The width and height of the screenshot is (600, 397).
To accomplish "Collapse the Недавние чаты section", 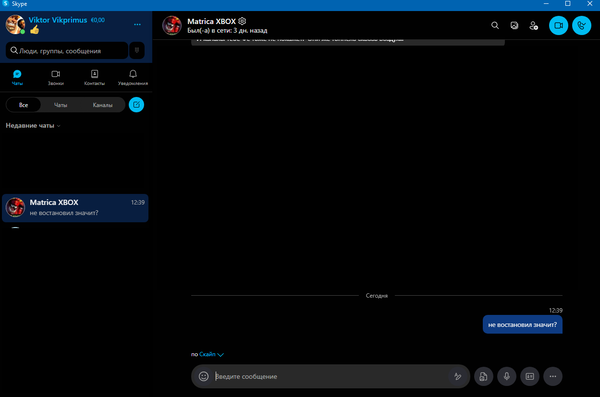I will coord(33,126).
